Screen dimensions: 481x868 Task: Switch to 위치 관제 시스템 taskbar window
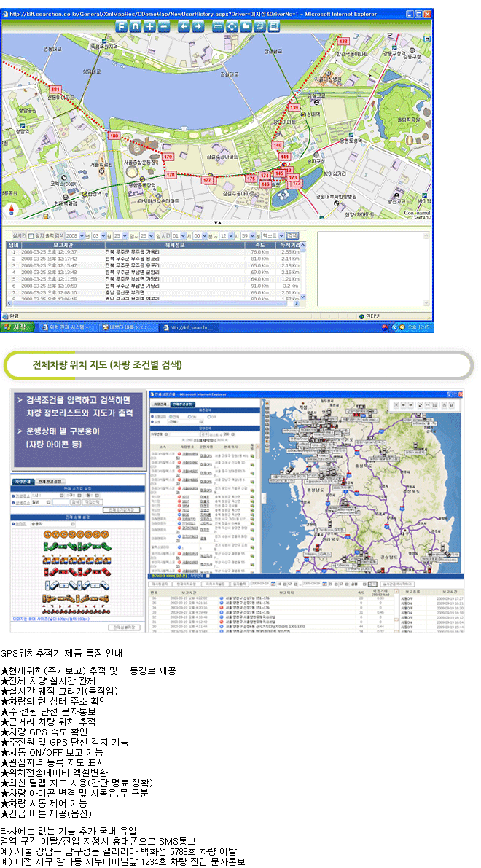pyautogui.click(x=66, y=327)
